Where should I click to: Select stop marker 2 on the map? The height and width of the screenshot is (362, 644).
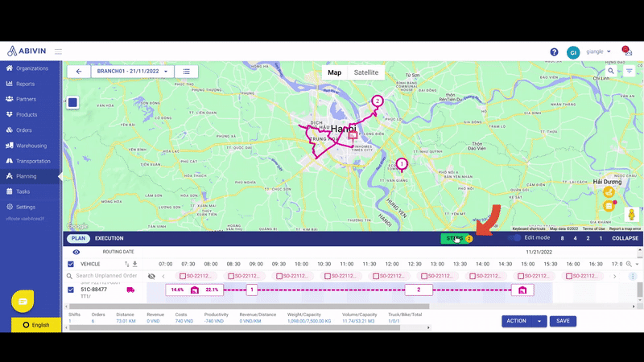point(378,101)
